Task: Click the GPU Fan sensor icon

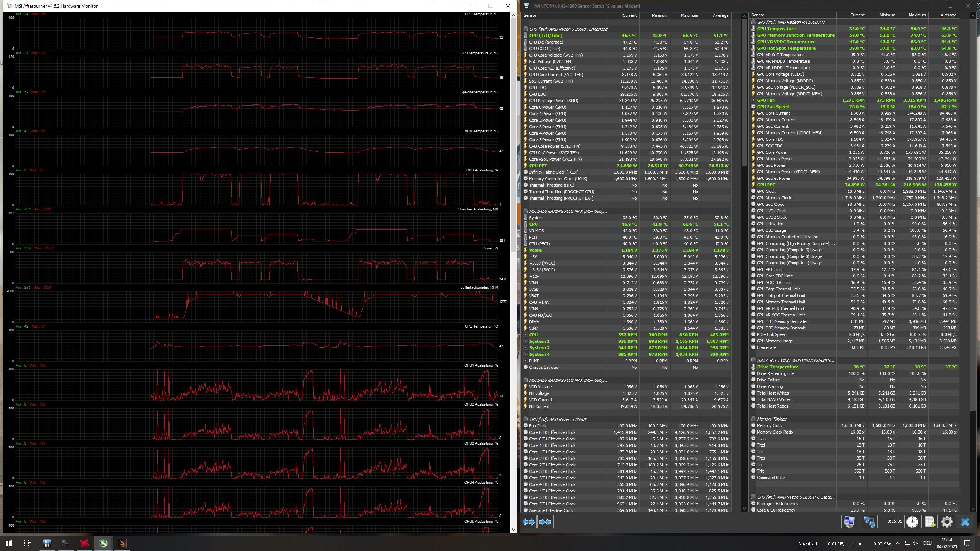Action: pos(753,100)
